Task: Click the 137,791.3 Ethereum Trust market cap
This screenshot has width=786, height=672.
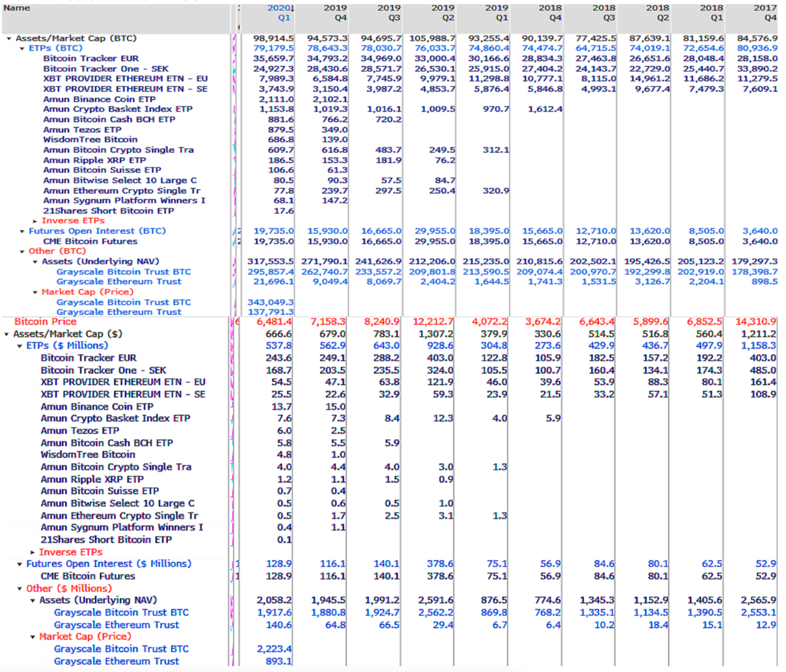Action: tap(271, 312)
